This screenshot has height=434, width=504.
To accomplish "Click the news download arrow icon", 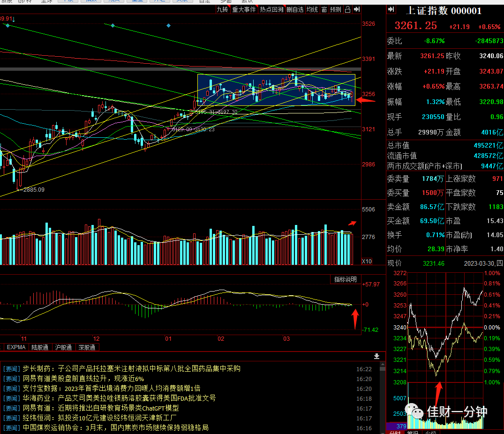I will coord(377,356).
